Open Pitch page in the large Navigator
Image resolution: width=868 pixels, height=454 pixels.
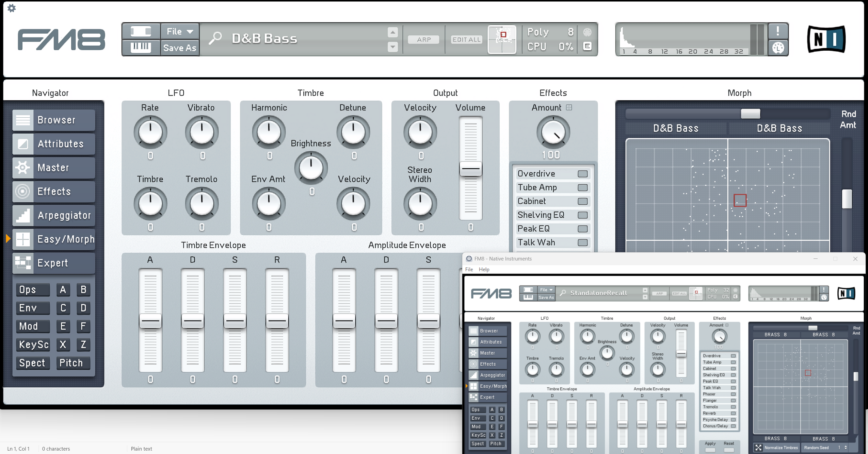point(73,363)
